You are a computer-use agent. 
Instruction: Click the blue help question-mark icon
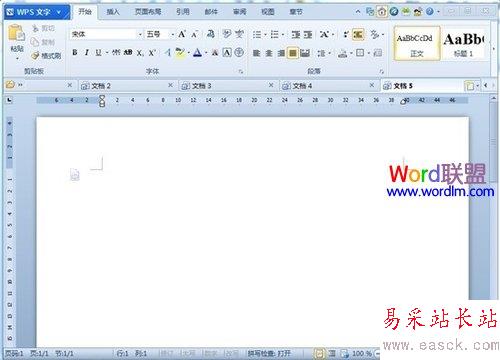coord(430,12)
